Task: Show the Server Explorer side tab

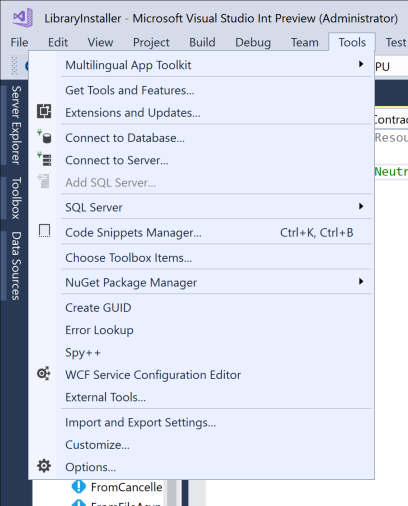Action: pyautogui.click(x=16, y=125)
